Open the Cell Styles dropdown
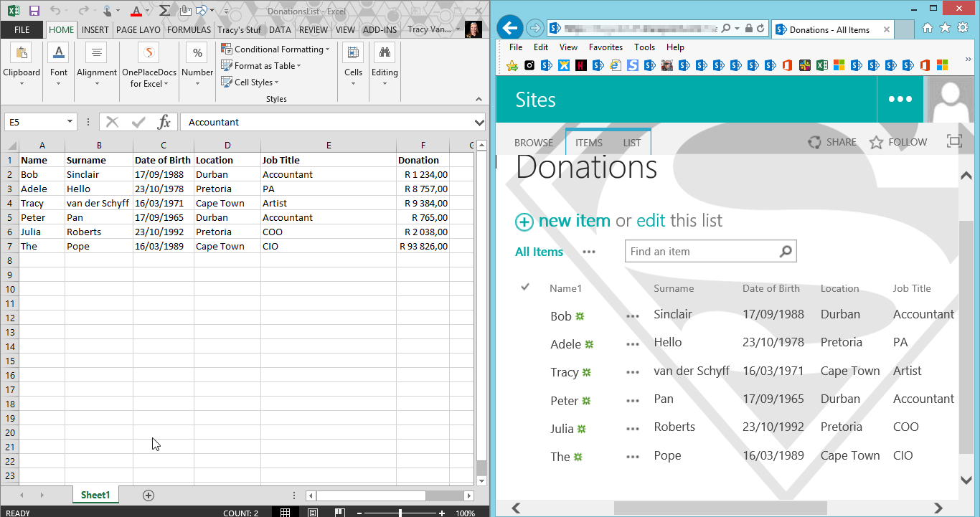 point(250,82)
